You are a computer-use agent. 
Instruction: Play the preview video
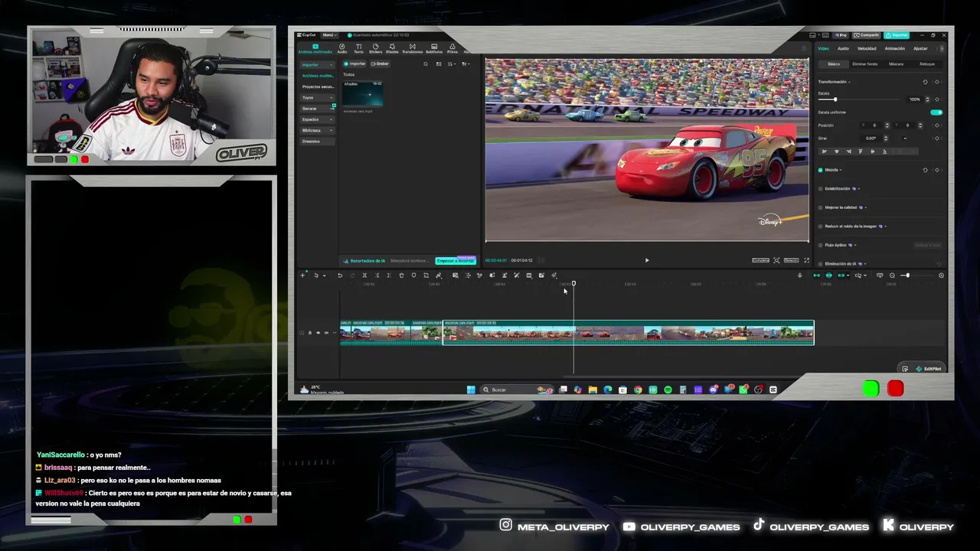pyautogui.click(x=646, y=260)
